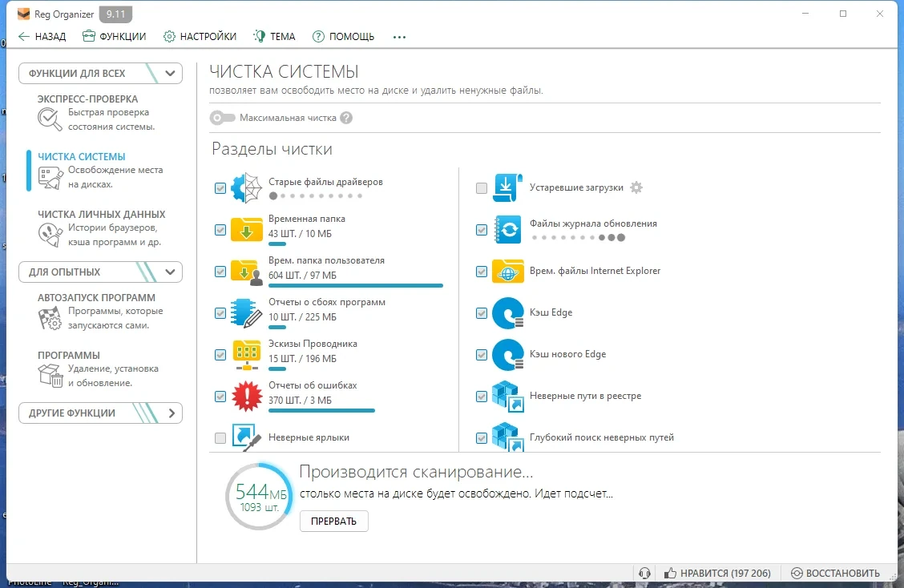Click the Отчеты о сбоях программ icon

tap(246, 313)
